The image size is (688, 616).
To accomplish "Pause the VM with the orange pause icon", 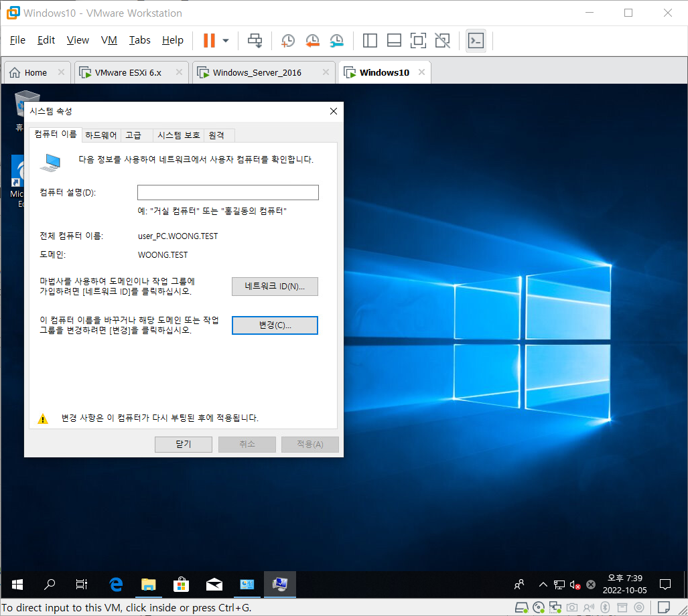I will 209,40.
